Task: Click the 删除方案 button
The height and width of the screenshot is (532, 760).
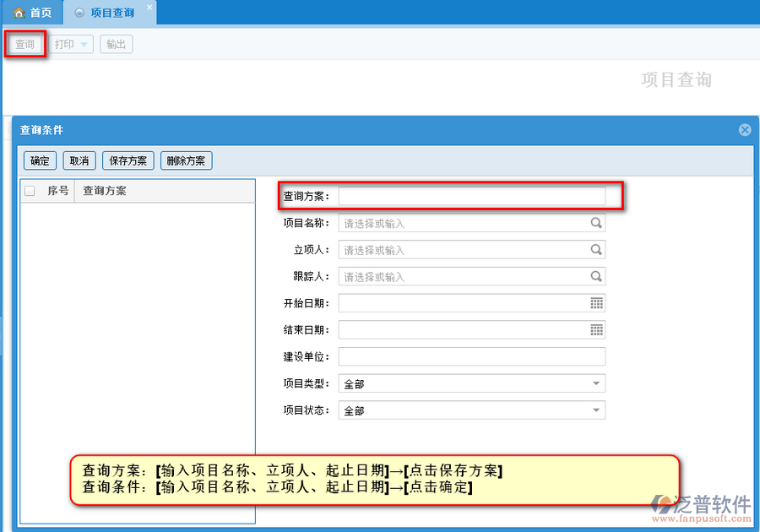Action: (186, 160)
